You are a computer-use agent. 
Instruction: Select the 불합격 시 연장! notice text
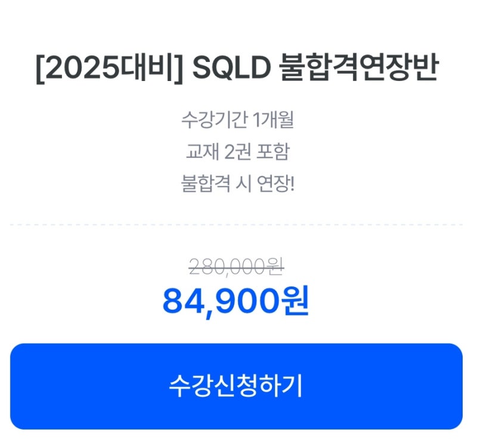click(238, 183)
